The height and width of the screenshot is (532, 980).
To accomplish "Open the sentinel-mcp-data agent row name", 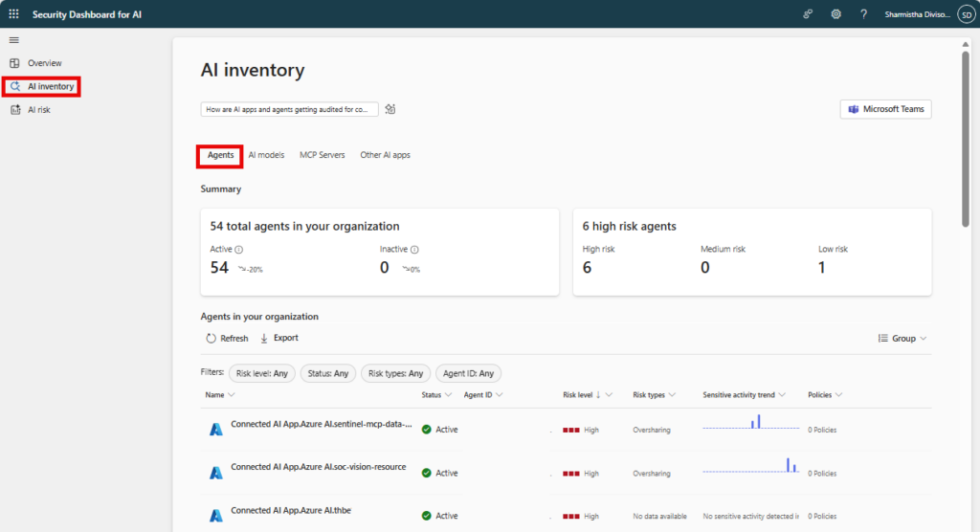I will (322, 425).
